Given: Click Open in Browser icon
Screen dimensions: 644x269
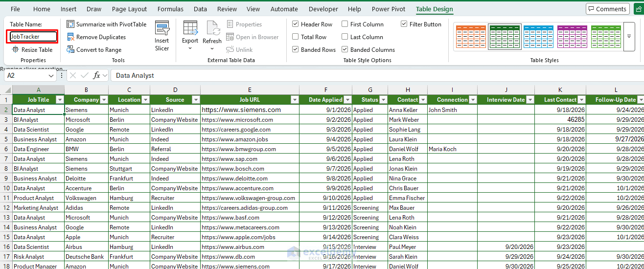Looking at the screenshot, I should (230, 37).
